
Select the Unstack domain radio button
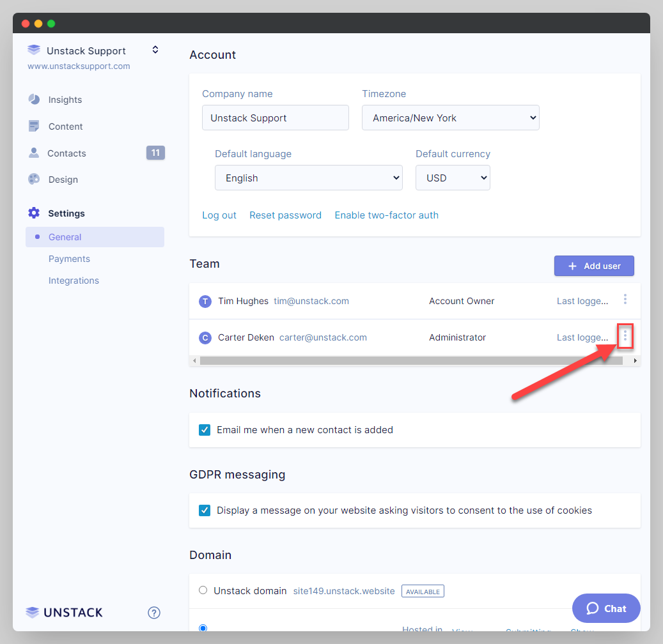203,590
